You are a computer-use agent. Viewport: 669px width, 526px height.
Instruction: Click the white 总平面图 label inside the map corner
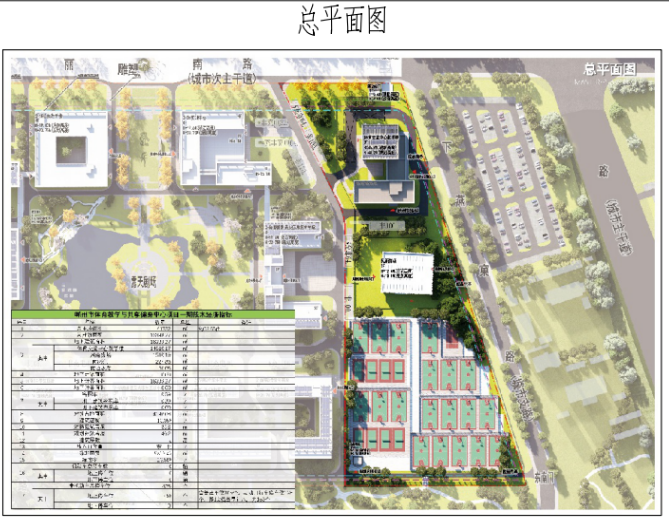610,69
